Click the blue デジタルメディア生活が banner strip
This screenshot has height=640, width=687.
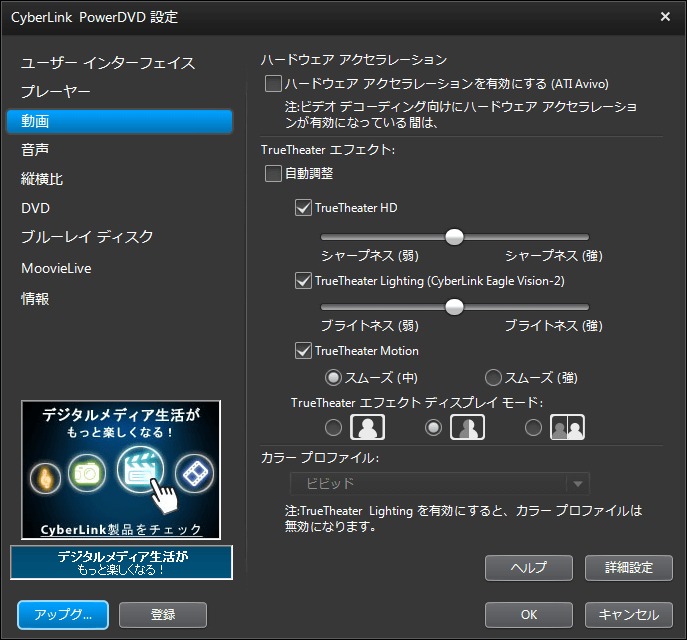[x=121, y=562]
